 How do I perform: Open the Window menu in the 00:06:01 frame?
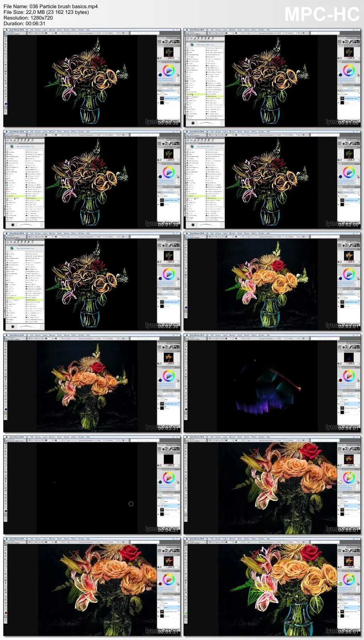261,539
